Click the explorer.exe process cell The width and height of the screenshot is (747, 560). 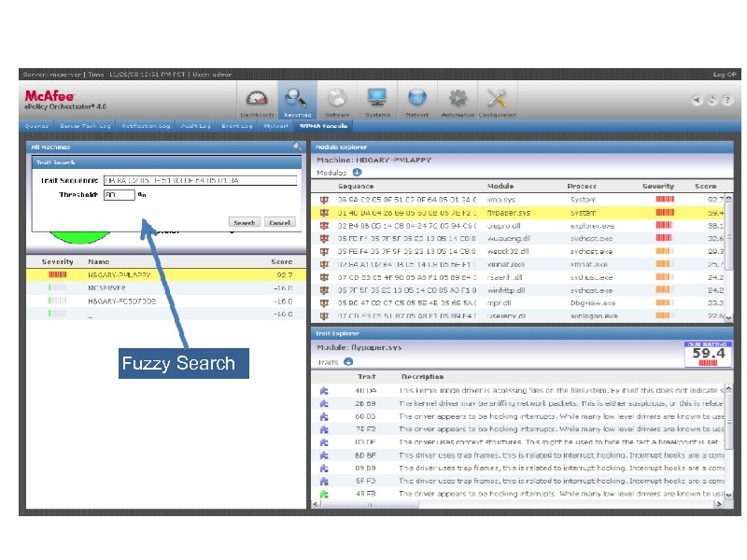click(592, 226)
